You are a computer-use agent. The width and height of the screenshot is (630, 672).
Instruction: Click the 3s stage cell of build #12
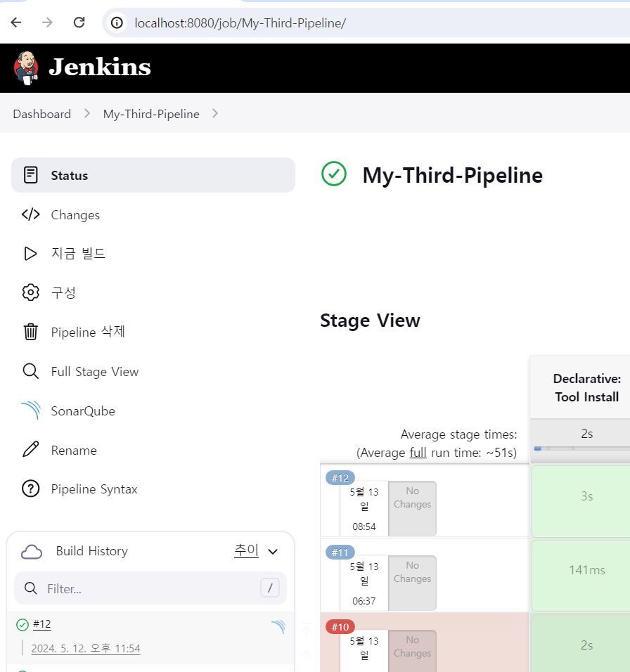(x=581, y=501)
